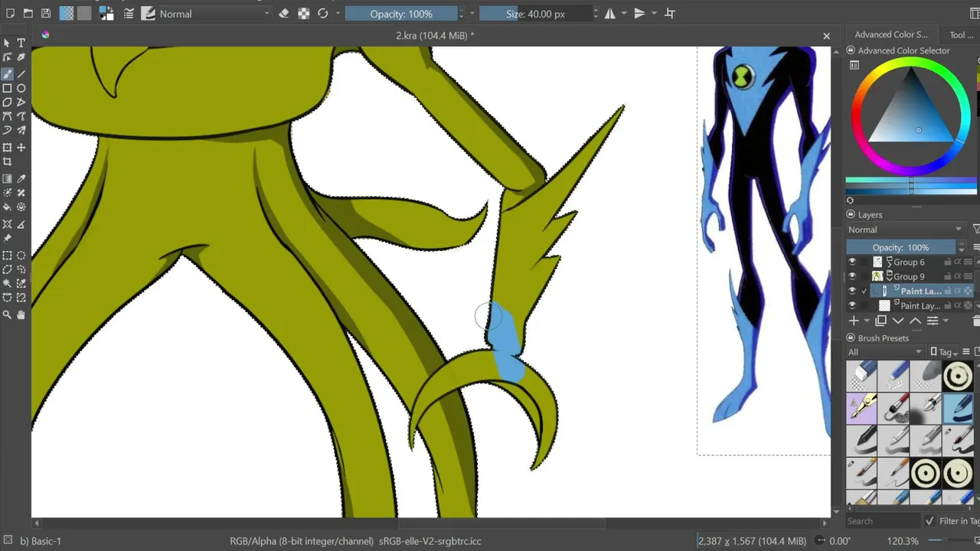Image resolution: width=980 pixels, height=551 pixels.
Task: Toggle horizontal mirror painting
Action: (x=610, y=14)
